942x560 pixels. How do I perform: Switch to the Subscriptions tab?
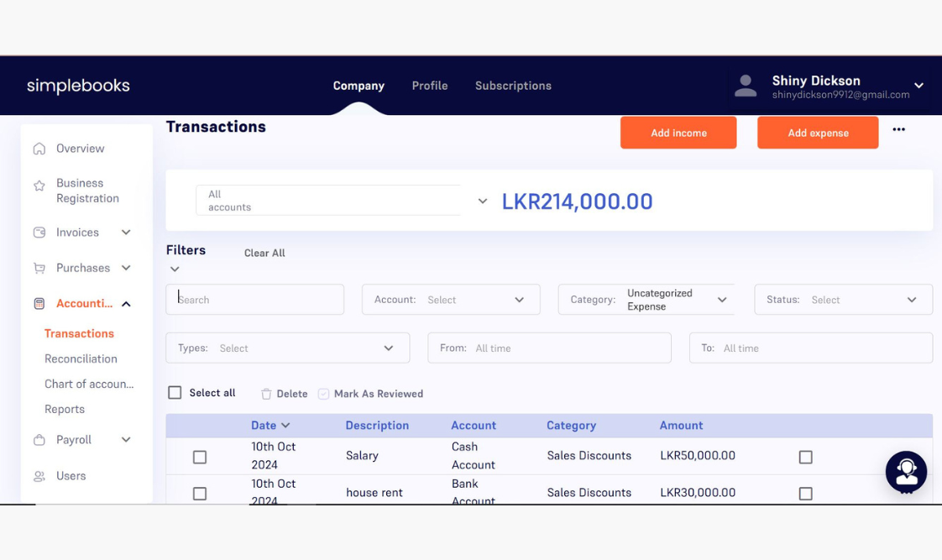(x=513, y=86)
